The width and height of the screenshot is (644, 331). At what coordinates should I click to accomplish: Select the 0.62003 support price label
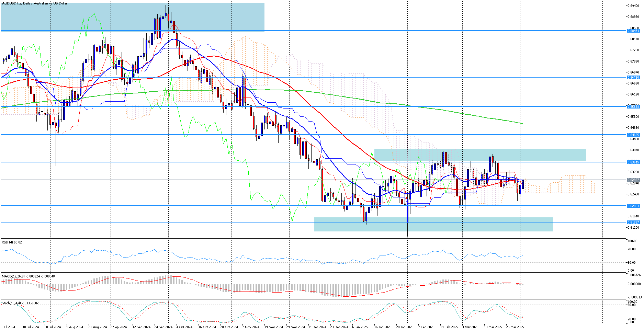pyautogui.click(x=633, y=206)
